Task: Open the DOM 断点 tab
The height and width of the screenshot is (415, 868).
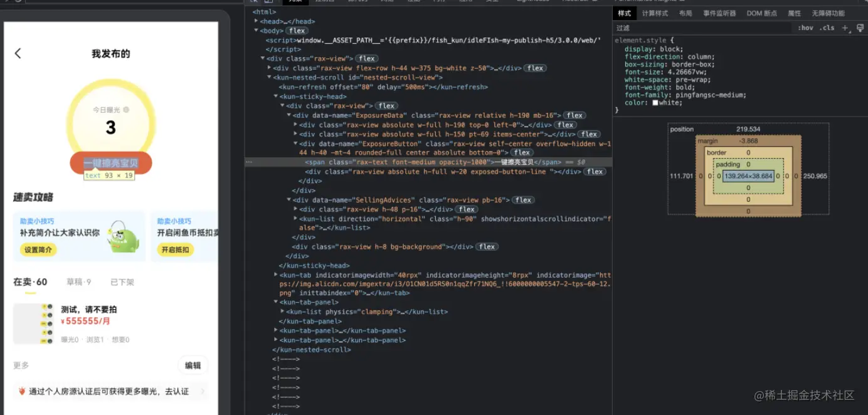Action: point(761,13)
